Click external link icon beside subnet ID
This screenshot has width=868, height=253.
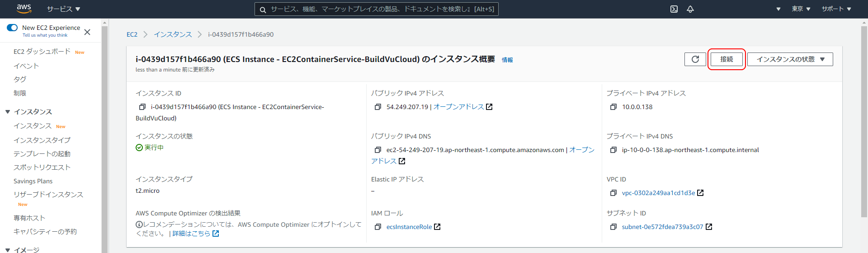(709, 227)
